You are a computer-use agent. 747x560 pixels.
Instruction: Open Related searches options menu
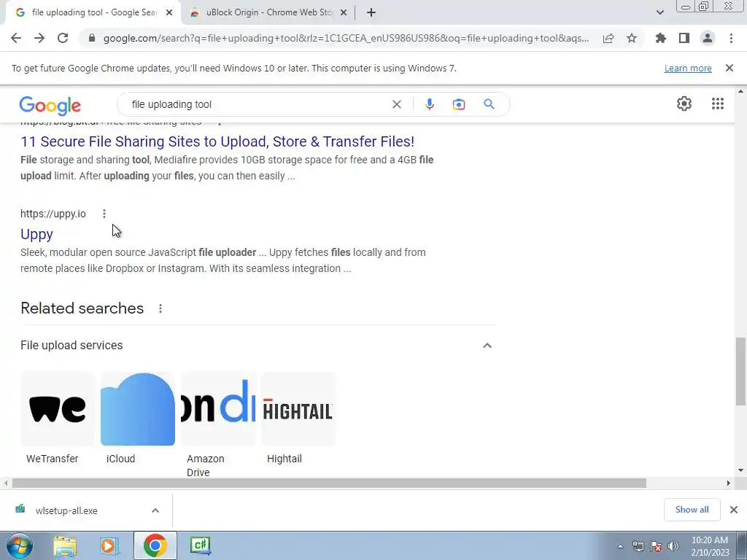point(160,308)
